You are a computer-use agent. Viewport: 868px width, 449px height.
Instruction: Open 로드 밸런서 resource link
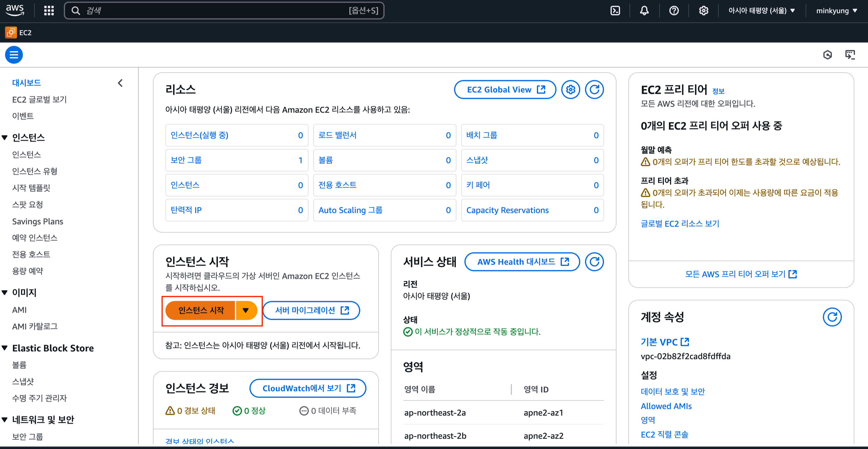(337, 135)
